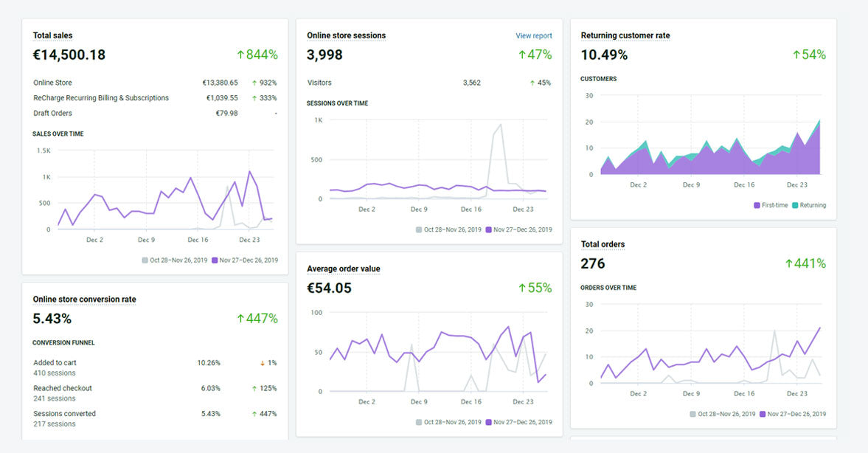Image resolution: width=868 pixels, height=453 pixels.
Task: Click the green up arrow beside 844%
Action: 240,55
